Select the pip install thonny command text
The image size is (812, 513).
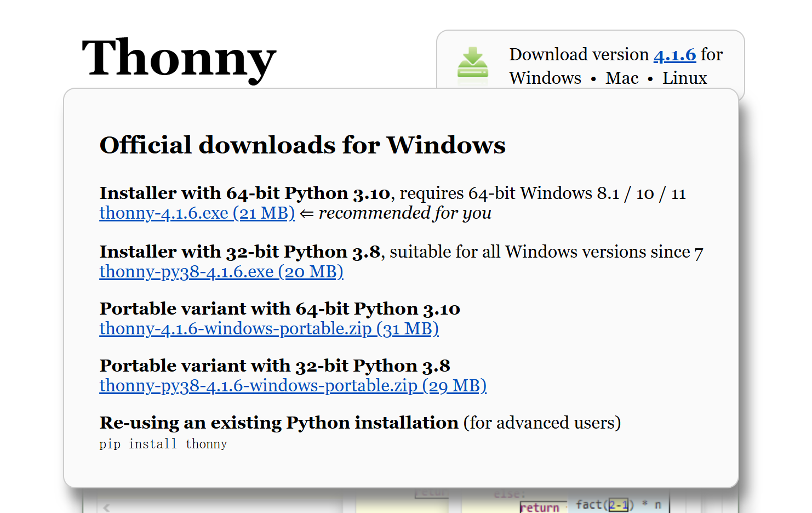[x=163, y=444]
